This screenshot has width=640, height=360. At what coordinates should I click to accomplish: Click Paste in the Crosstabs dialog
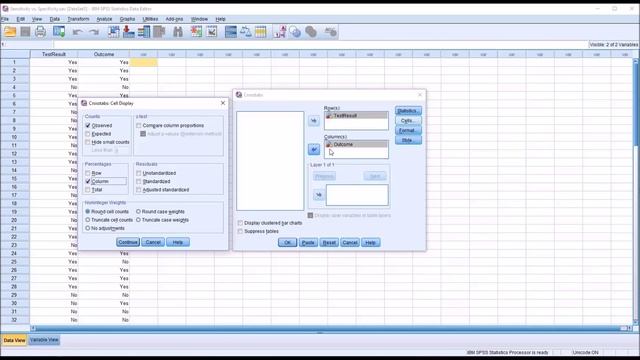point(308,242)
